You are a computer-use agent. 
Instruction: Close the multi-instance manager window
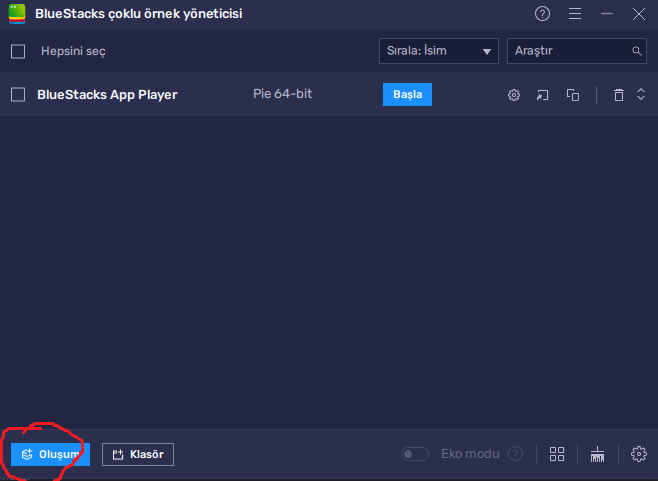[639, 14]
